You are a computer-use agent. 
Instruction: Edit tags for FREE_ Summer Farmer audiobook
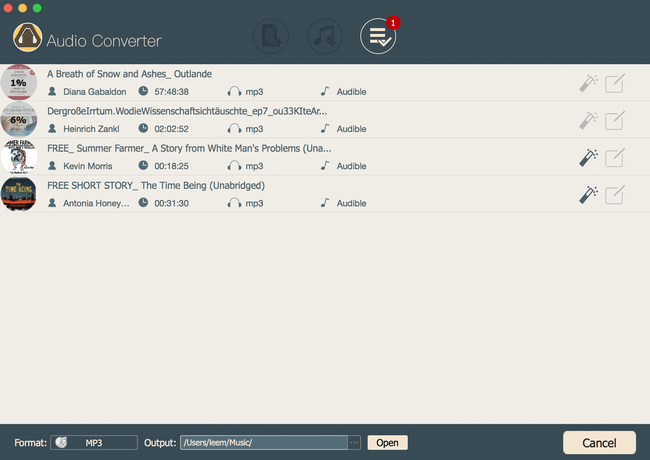coord(615,157)
